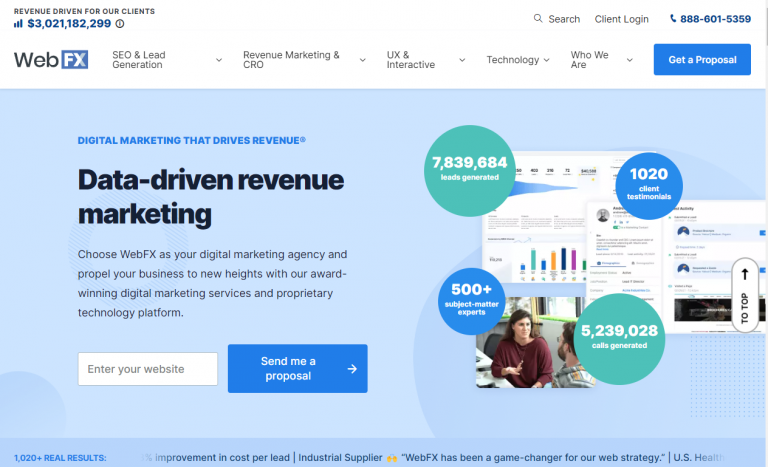Open the revenue info circle icon
The height and width of the screenshot is (467, 768).
120,24
